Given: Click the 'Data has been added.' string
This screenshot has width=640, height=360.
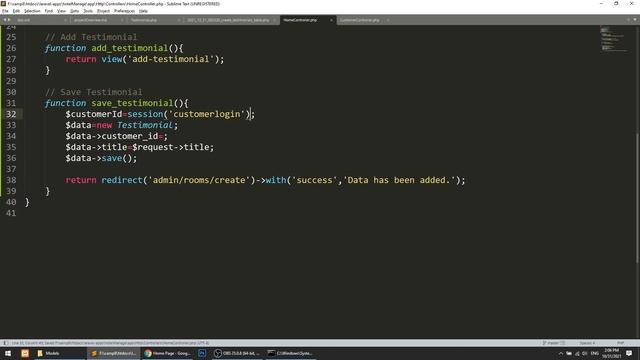Looking at the screenshot, I should 399,180.
